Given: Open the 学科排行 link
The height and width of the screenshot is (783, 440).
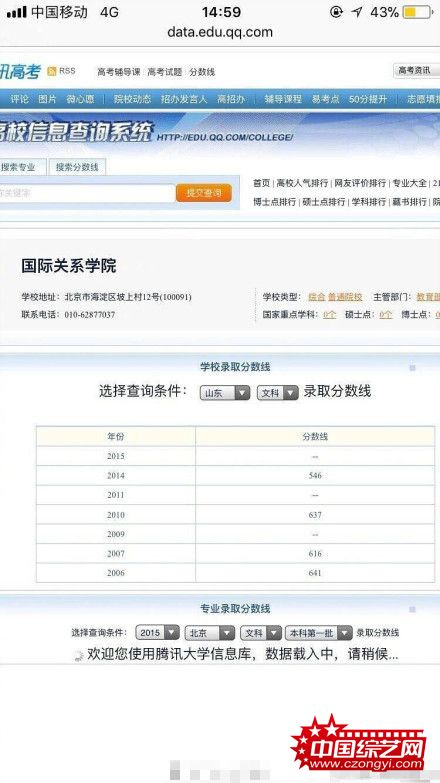Looking at the screenshot, I should (x=369, y=202).
